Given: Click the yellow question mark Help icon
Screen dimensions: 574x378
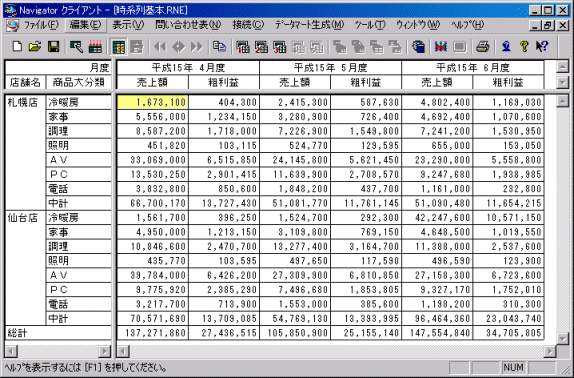Looking at the screenshot, I should point(524,47).
